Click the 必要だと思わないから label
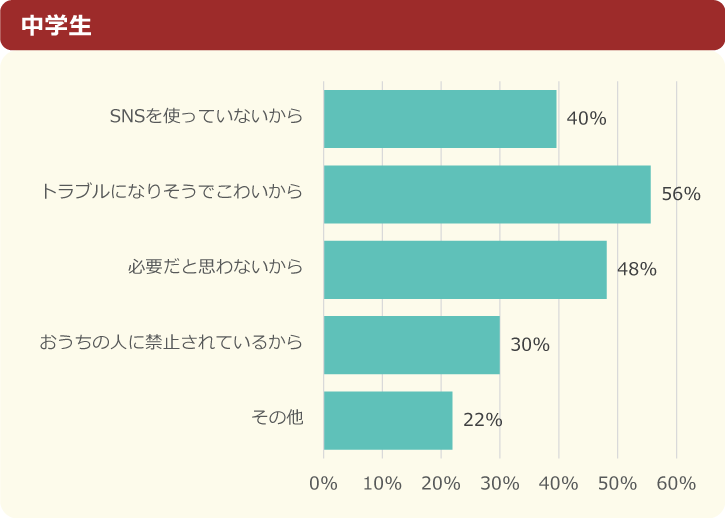Viewport: 725px width, 518px height. coord(214,267)
